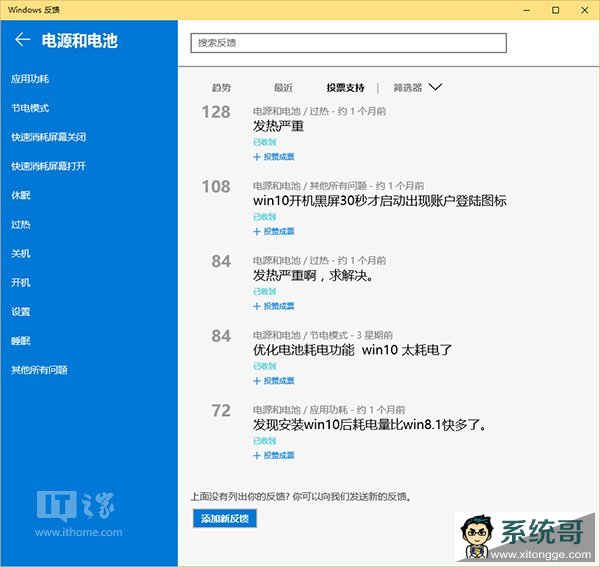This screenshot has width=600, height=567.
Task: Click the 128 vote count
Action: [216, 112]
